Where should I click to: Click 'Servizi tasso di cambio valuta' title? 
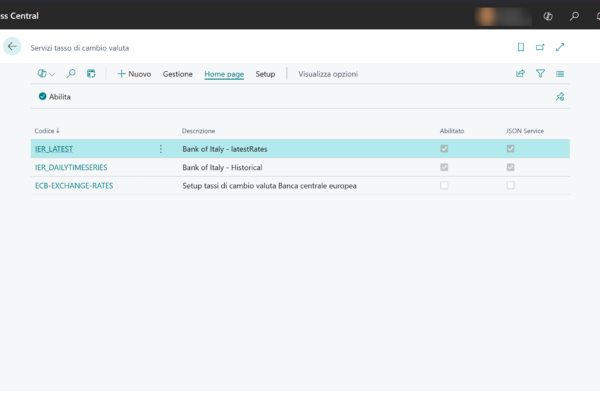coord(80,48)
